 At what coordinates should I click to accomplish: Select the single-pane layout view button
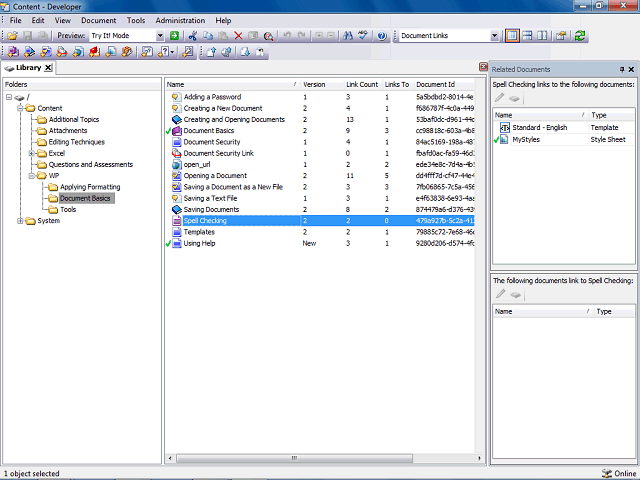[x=512, y=36]
